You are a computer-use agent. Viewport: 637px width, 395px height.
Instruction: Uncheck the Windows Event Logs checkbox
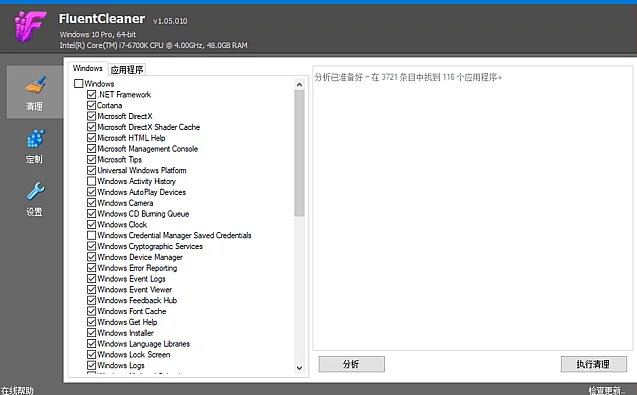(x=91, y=279)
